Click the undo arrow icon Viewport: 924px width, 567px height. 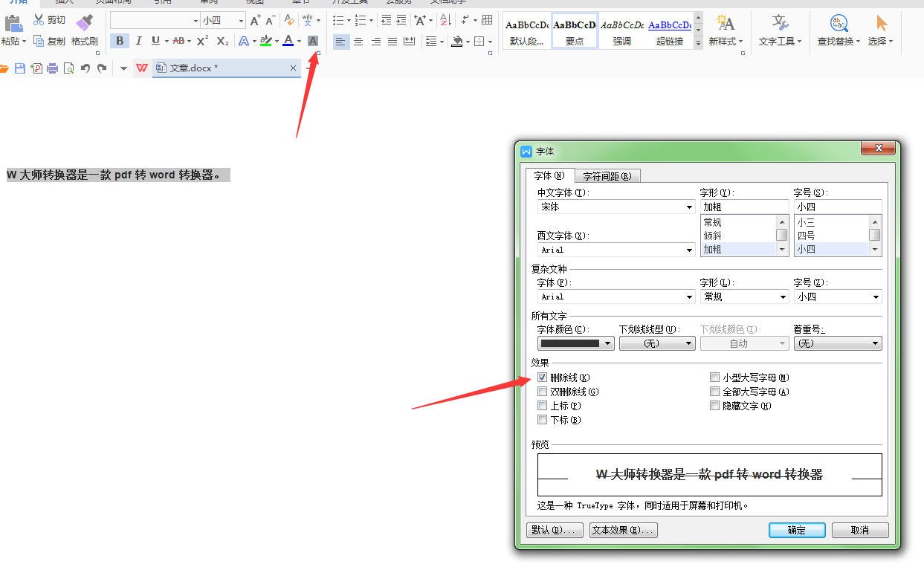point(85,68)
